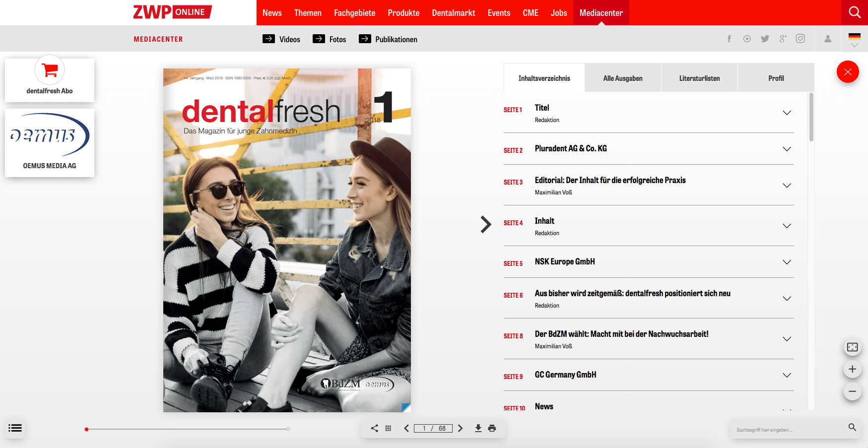Click the dentalfresh Abo label
Image resolution: width=868 pixels, height=448 pixels.
point(50,91)
